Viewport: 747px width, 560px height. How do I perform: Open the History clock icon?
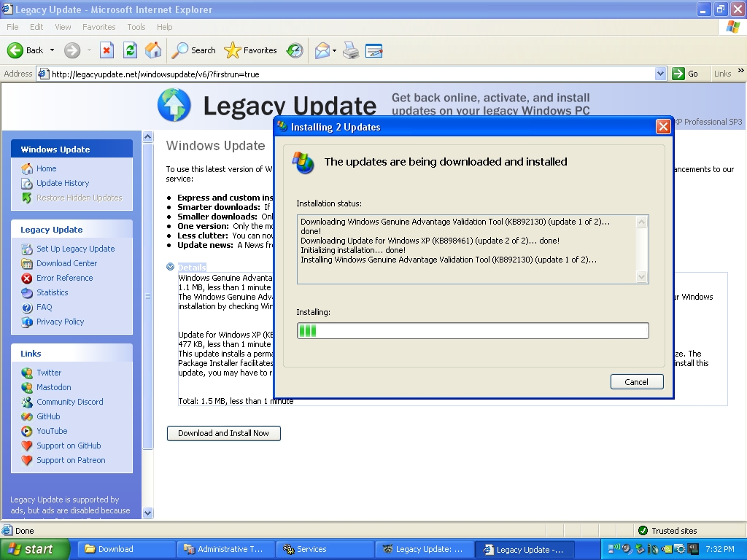295,50
